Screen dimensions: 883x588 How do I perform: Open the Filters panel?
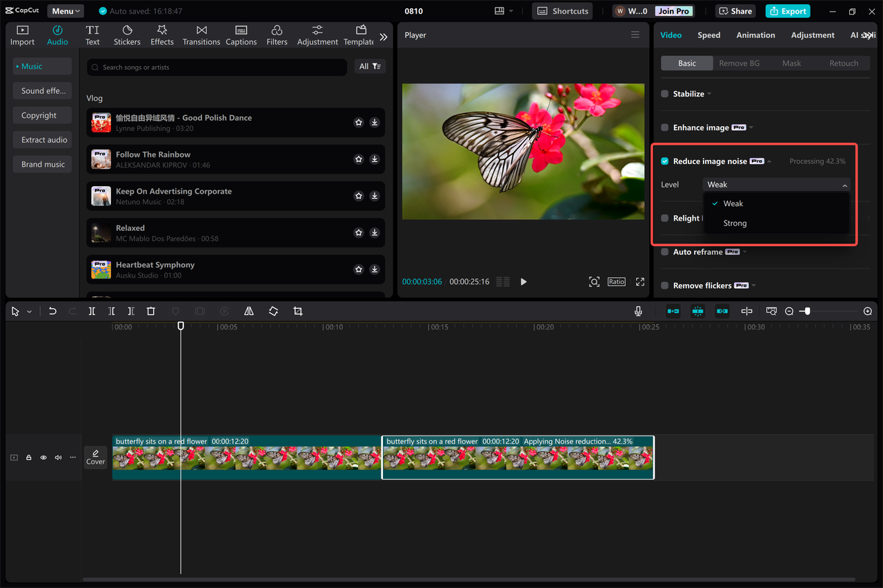[277, 34]
